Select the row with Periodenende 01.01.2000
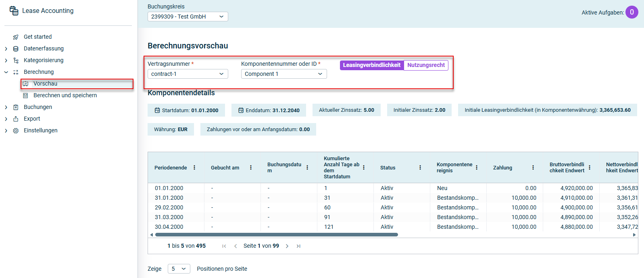 coord(393,188)
